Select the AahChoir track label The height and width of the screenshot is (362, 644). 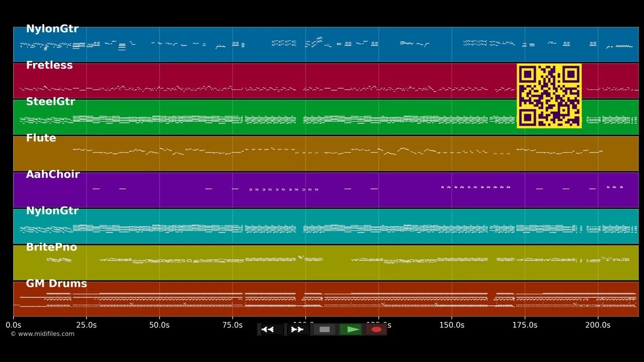(x=53, y=174)
